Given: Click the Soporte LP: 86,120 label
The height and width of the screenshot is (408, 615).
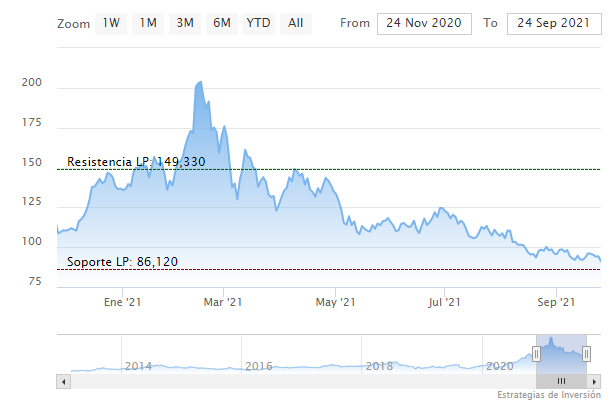Looking at the screenshot, I should 122,262.
